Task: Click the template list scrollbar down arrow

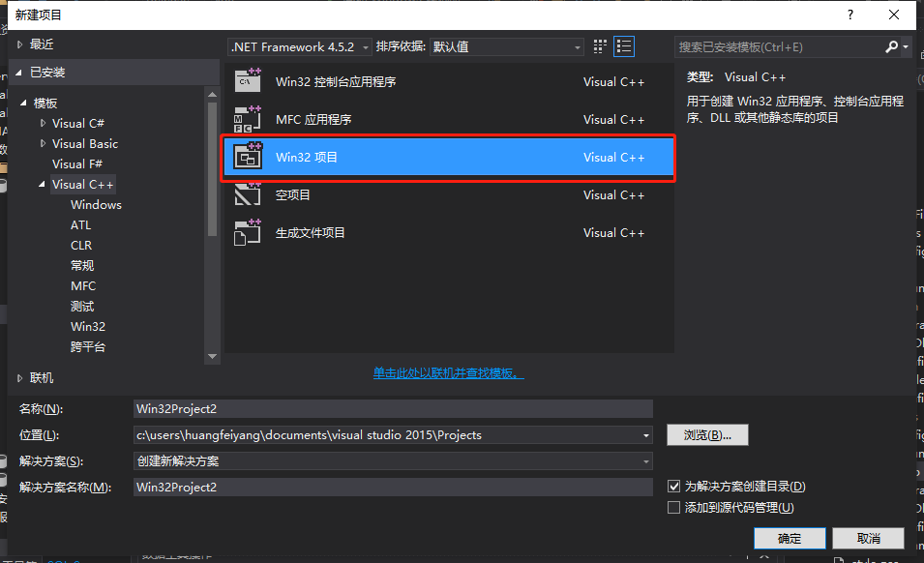Action: [x=212, y=356]
